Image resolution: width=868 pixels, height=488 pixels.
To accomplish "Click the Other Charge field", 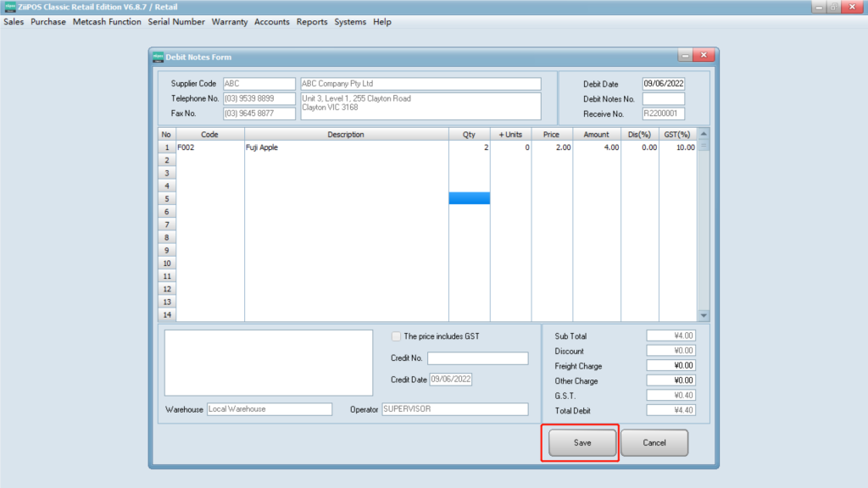I will tap(671, 381).
